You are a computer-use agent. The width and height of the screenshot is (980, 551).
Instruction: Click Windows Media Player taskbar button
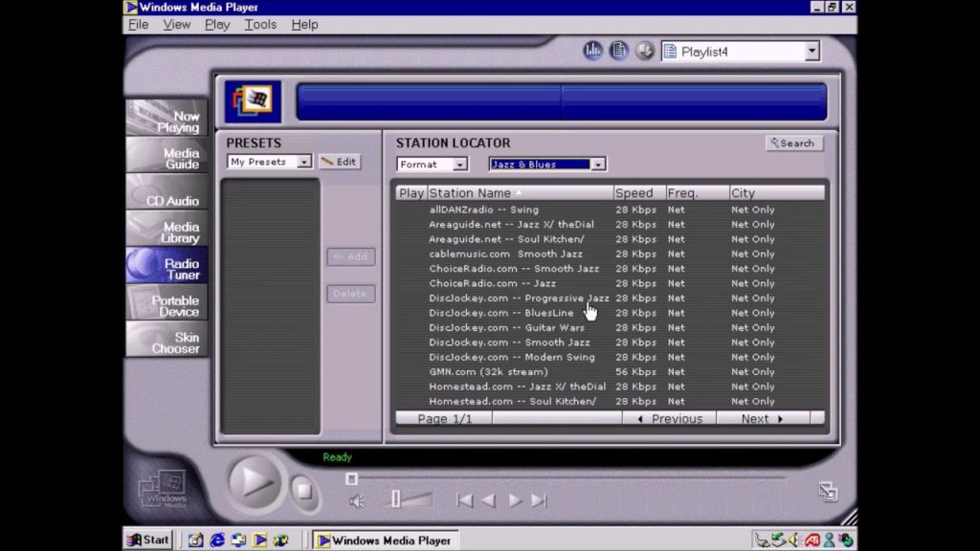click(385, 540)
